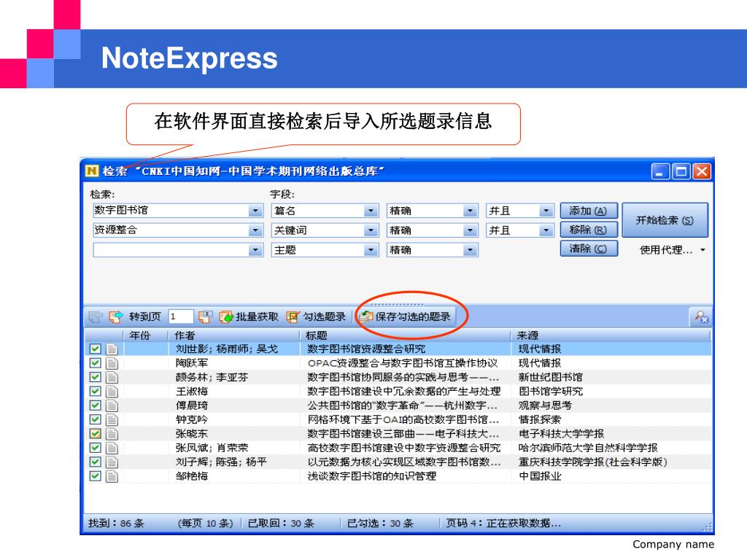Click document icon in 张凤斌 row

(x=112, y=448)
